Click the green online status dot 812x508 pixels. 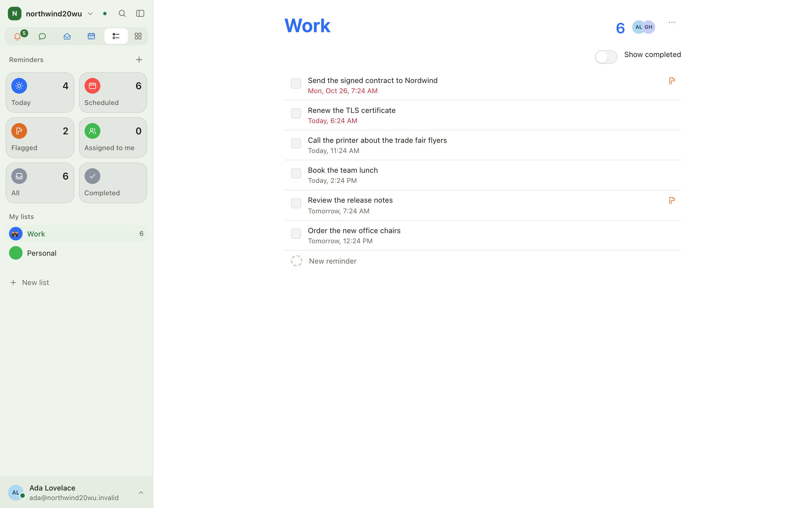point(105,14)
